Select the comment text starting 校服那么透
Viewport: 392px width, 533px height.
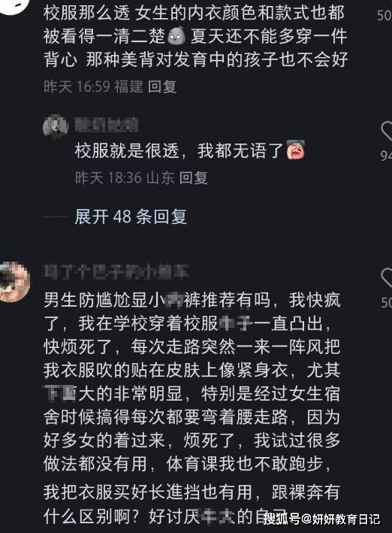(x=195, y=36)
